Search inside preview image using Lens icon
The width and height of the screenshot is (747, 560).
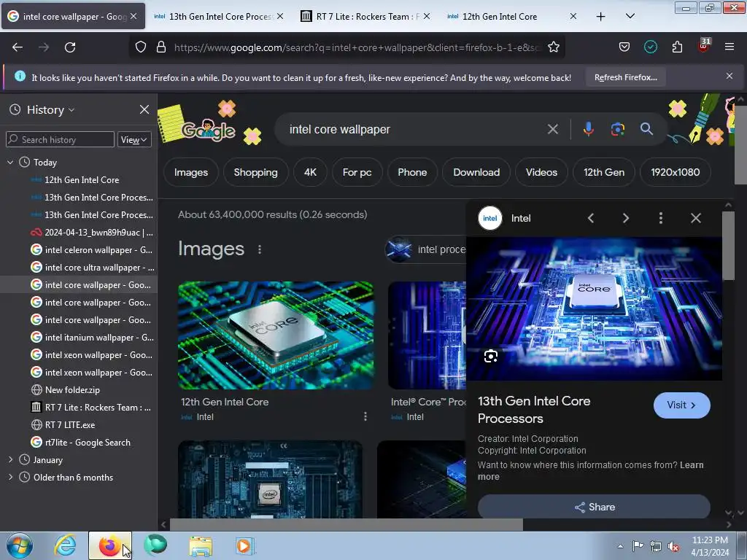(491, 356)
